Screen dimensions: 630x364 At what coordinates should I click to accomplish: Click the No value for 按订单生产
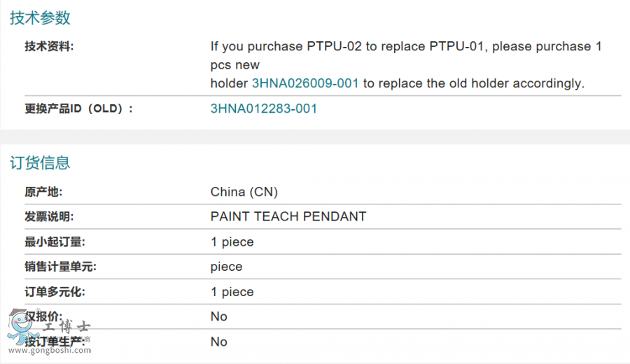pyautogui.click(x=219, y=342)
